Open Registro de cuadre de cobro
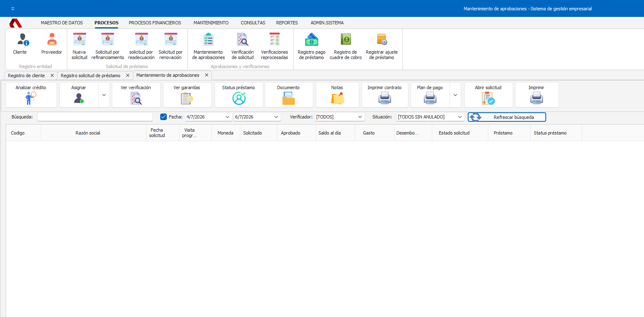 click(346, 46)
